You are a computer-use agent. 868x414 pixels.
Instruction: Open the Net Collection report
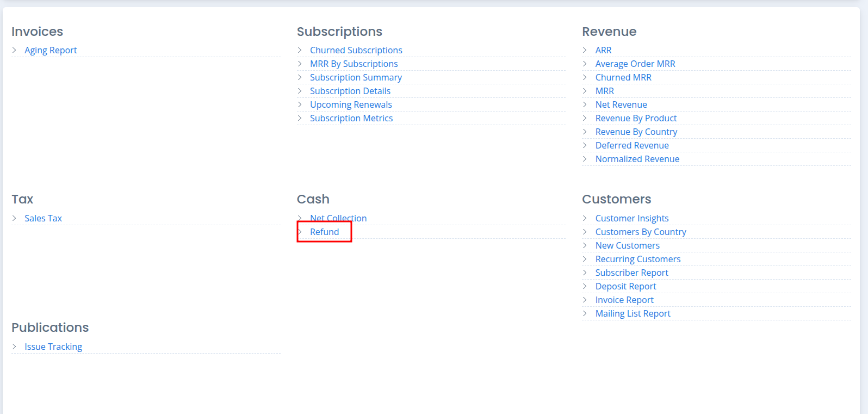click(x=338, y=218)
